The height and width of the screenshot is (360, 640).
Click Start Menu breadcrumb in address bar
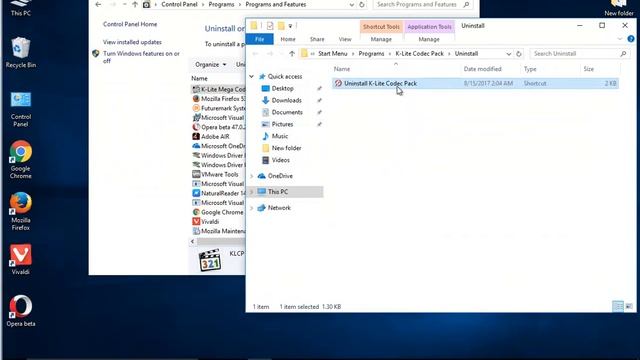[x=333, y=53]
